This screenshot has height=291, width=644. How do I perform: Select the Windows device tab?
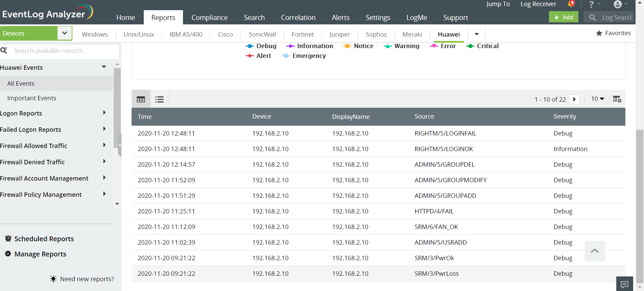[95, 34]
